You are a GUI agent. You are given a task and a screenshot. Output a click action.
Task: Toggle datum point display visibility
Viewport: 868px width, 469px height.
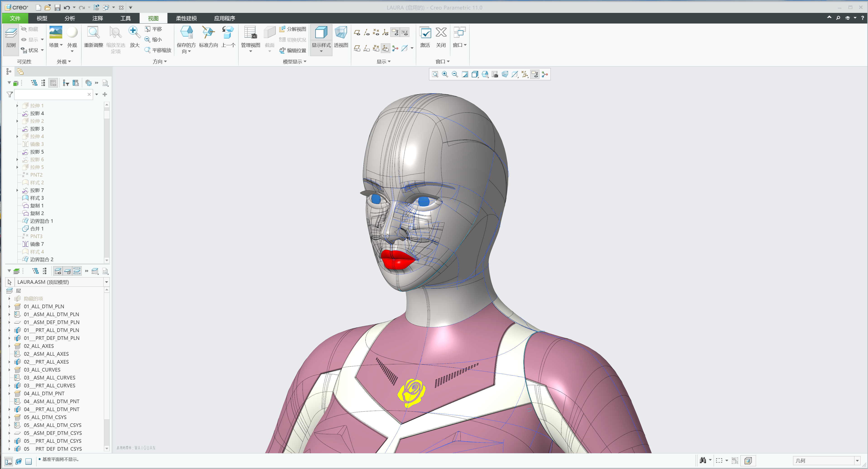376,32
